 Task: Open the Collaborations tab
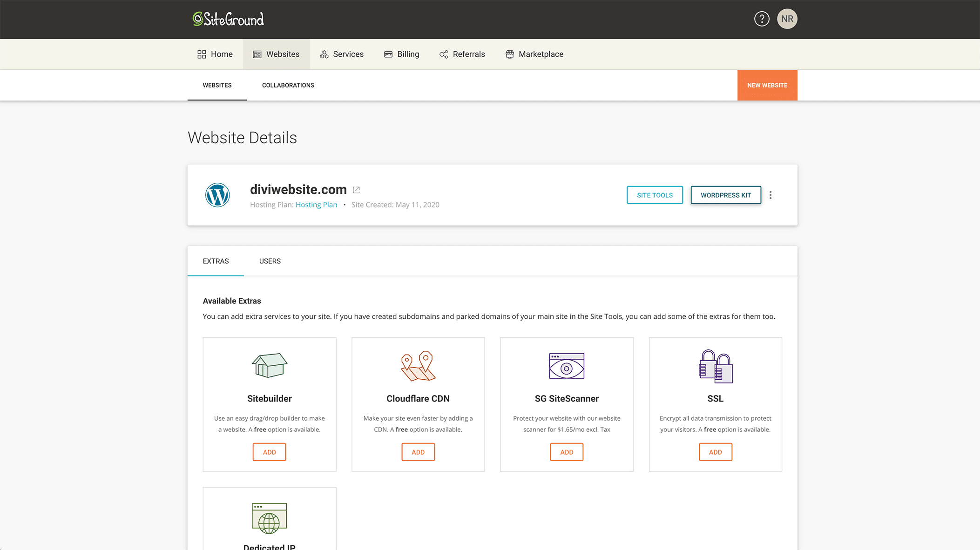tap(288, 85)
